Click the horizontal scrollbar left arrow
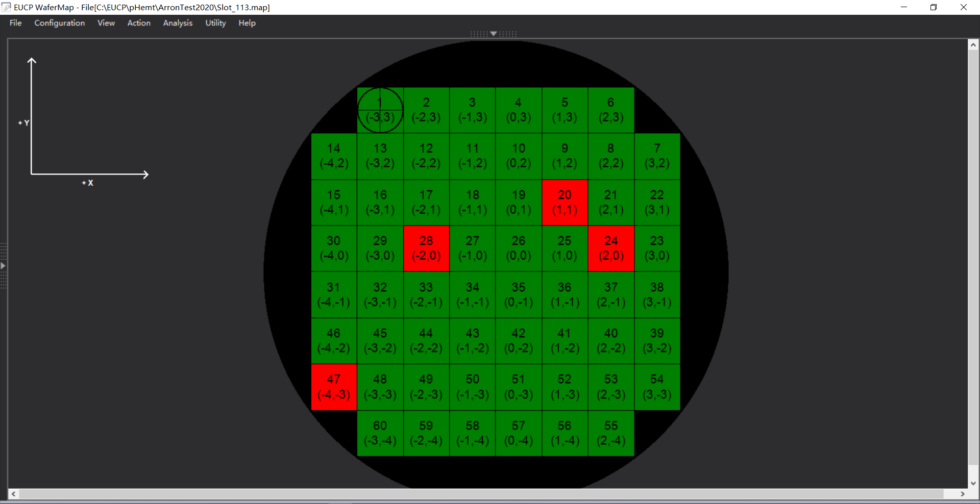 [x=13, y=494]
